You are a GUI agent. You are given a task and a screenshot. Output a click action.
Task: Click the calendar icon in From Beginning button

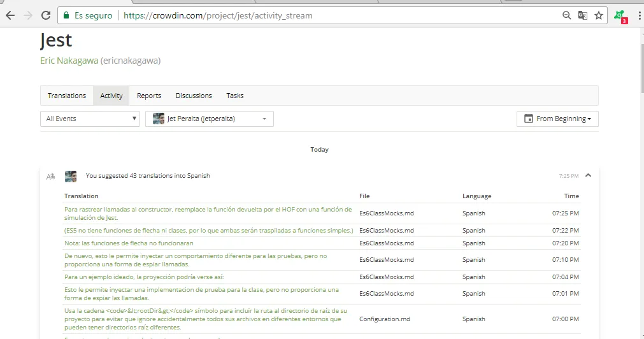[x=529, y=119]
